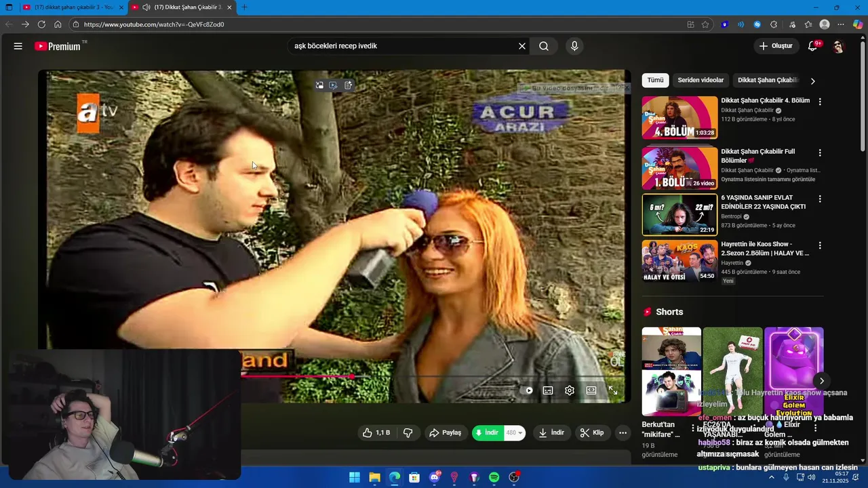This screenshot has height=488, width=868.
Task: Select the 'Tümü' filter chip
Action: click(x=655, y=80)
